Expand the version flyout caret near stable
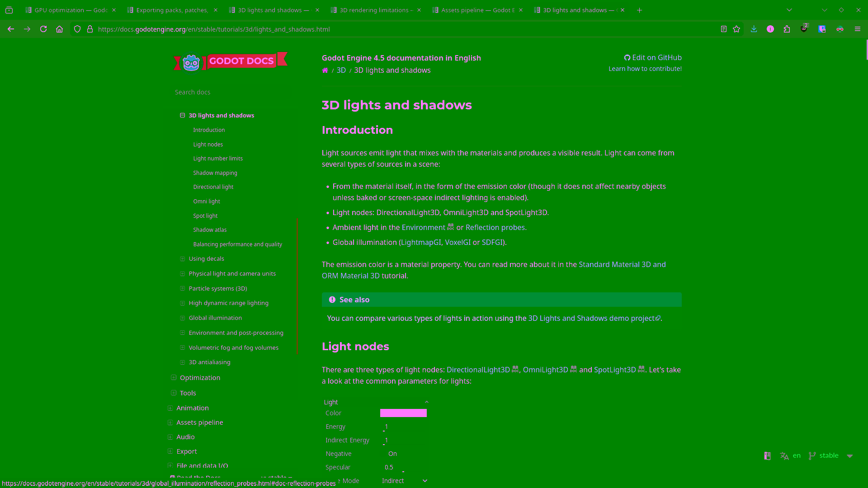 pyautogui.click(x=850, y=456)
